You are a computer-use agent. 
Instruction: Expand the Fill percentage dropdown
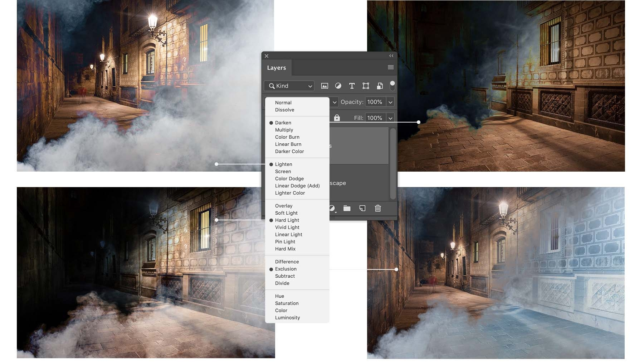pyautogui.click(x=390, y=118)
